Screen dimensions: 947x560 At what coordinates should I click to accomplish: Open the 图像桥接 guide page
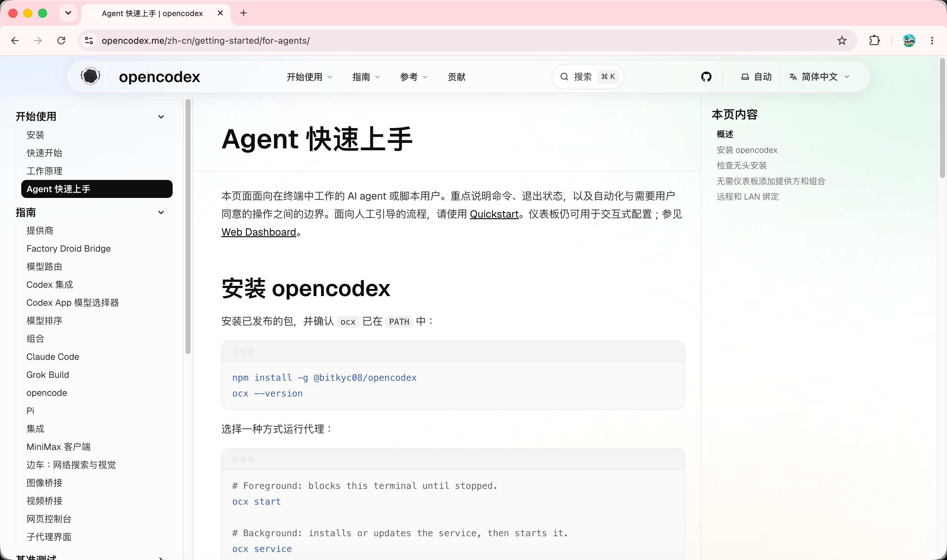(x=44, y=483)
